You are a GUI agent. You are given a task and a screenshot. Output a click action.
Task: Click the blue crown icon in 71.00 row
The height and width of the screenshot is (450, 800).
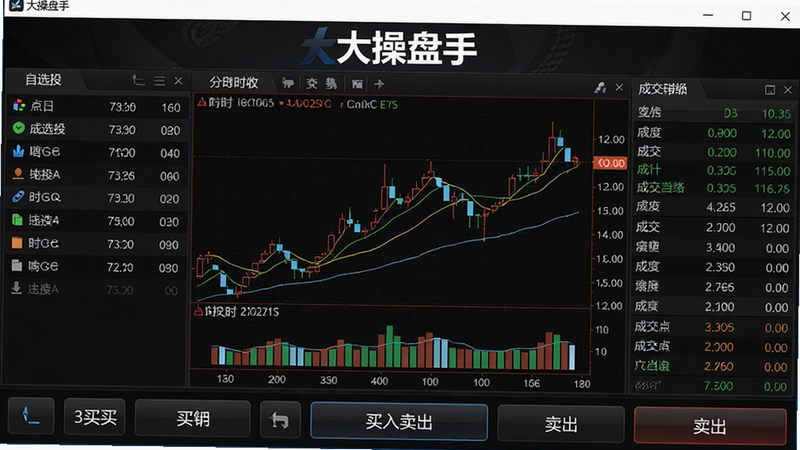pos(18,151)
